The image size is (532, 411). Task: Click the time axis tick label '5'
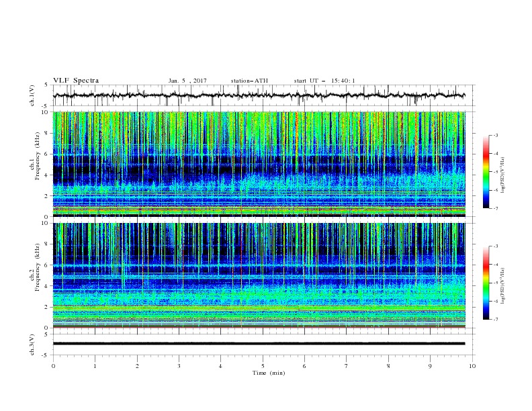(x=263, y=366)
